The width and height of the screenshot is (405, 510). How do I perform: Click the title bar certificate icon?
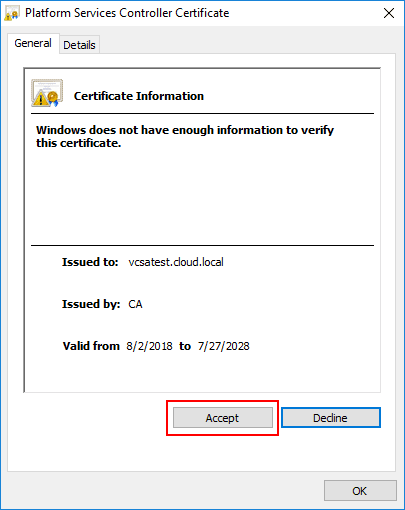tap(11, 14)
